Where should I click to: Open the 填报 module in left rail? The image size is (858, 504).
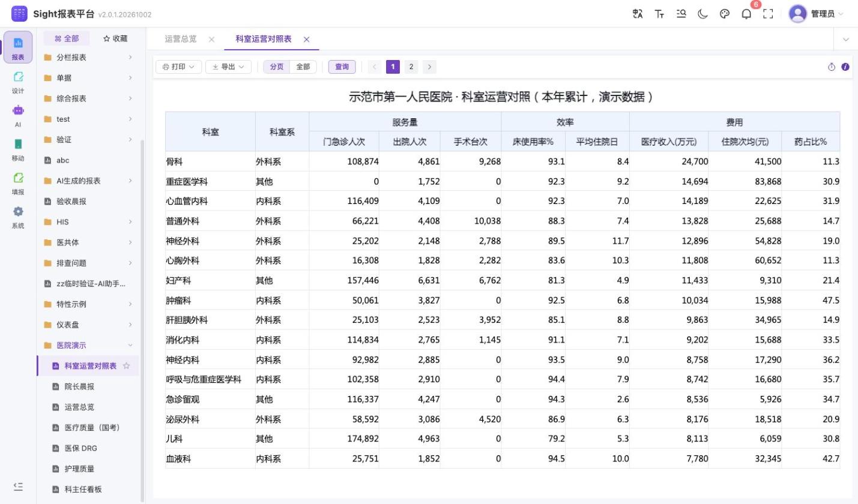(x=18, y=183)
